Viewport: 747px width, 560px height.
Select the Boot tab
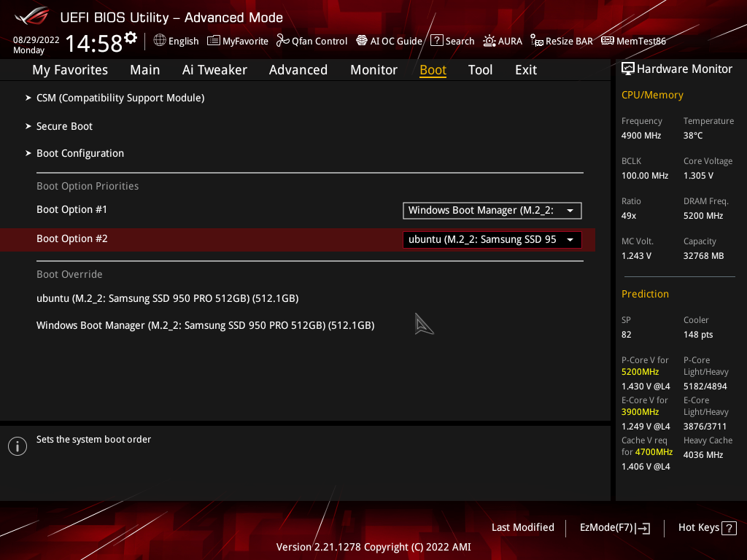(x=433, y=70)
